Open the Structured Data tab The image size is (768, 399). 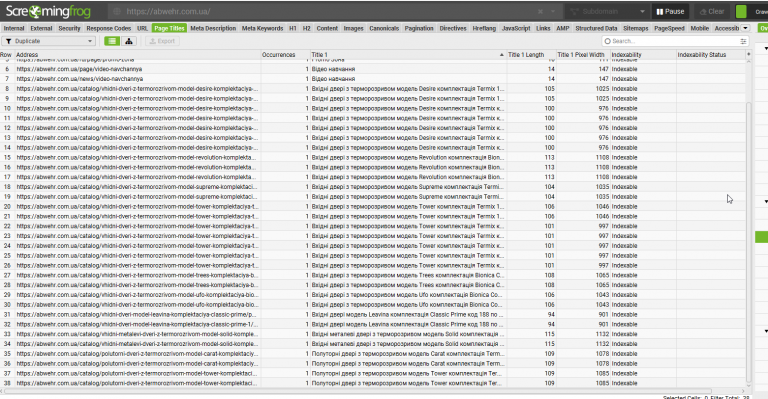(596, 28)
